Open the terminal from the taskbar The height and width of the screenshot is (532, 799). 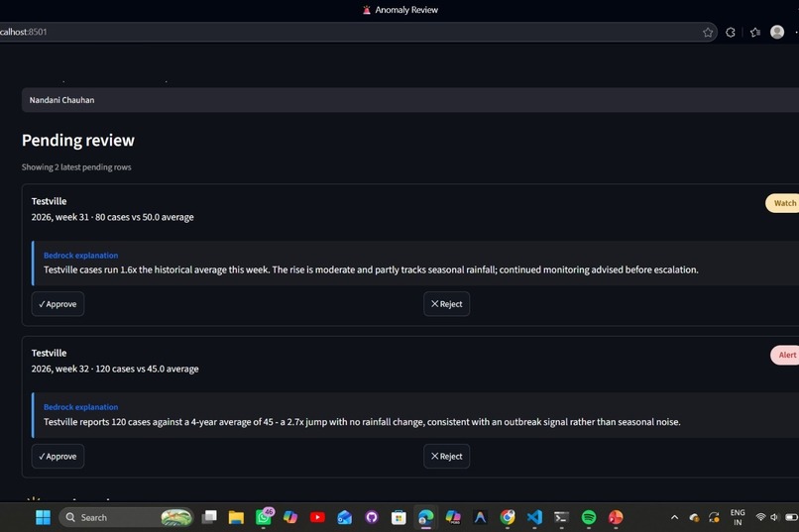(561, 517)
